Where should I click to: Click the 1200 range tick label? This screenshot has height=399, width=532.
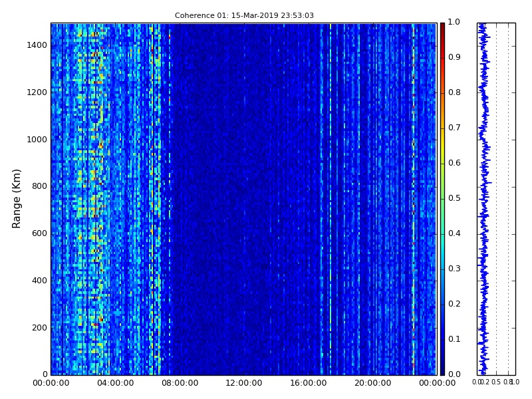click(x=37, y=92)
